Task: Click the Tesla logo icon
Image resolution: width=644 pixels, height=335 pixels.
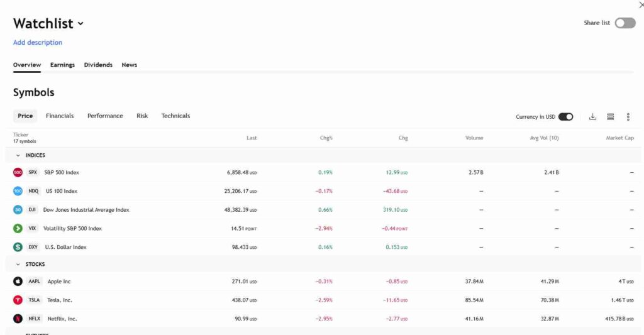Action: tap(18, 300)
